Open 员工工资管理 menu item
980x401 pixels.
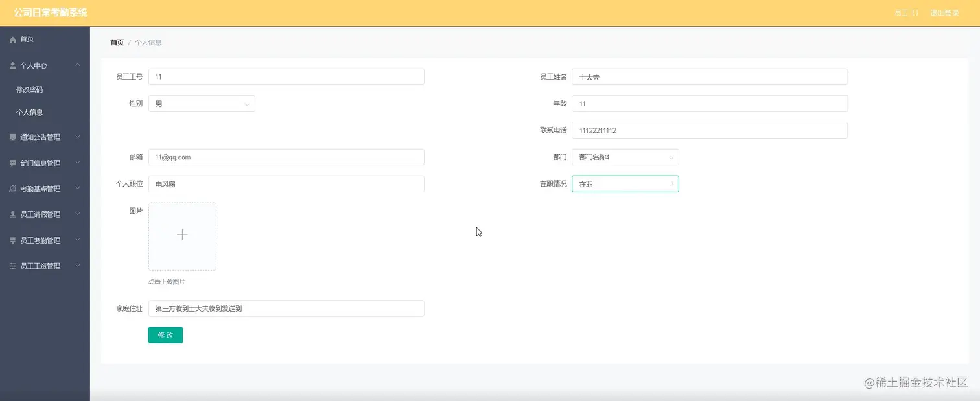click(45, 266)
